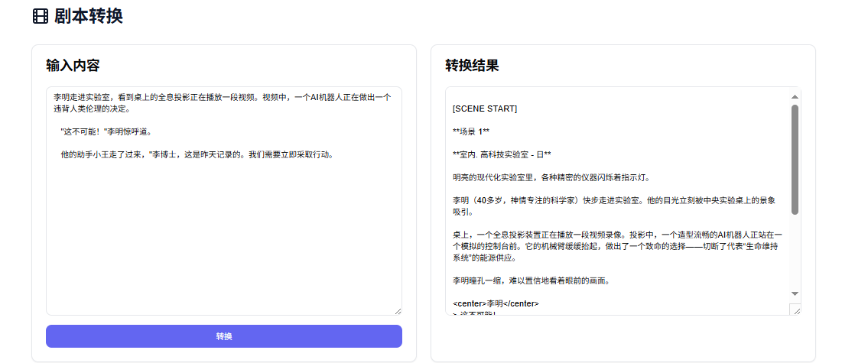Click the 剧本转换 page title
Image resolution: width=868 pixels, height=363 pixels.
point(89,16)
